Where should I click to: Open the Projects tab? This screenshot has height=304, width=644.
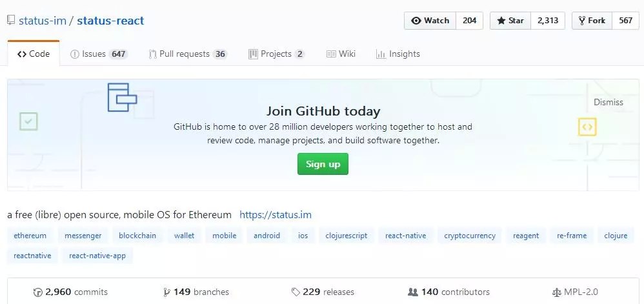click(276, 54)
